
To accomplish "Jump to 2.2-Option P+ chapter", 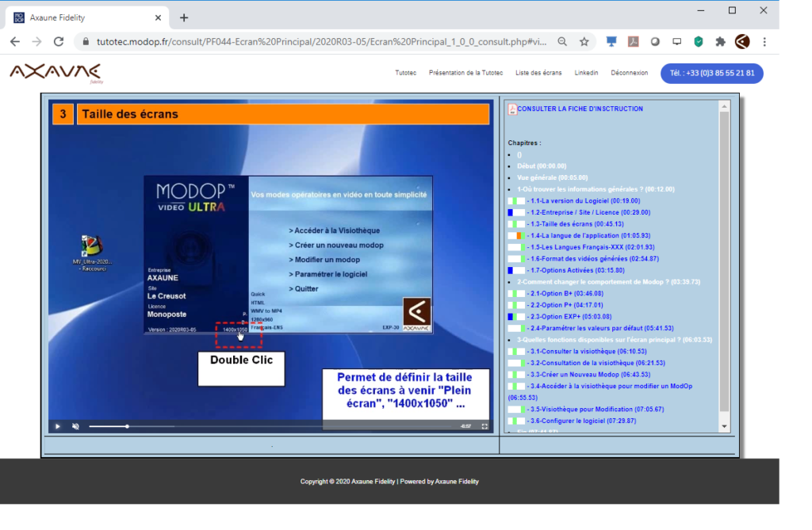I will coord(565,305).
